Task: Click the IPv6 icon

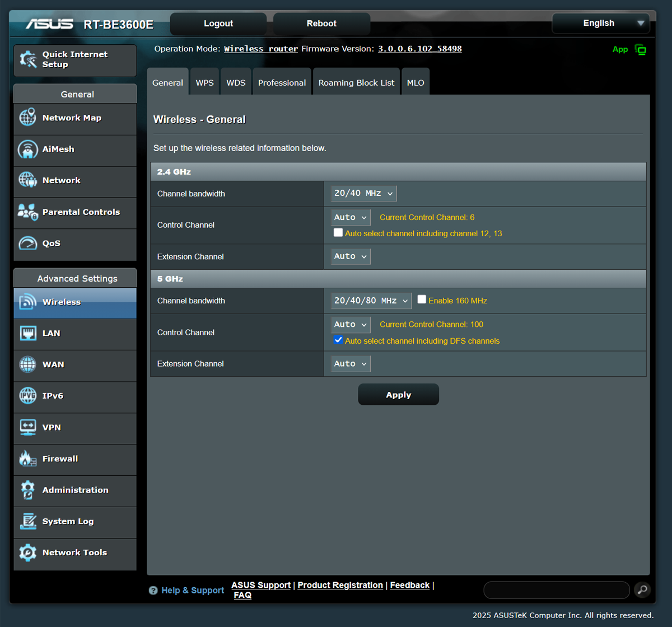Action: (x=28, y=396)
